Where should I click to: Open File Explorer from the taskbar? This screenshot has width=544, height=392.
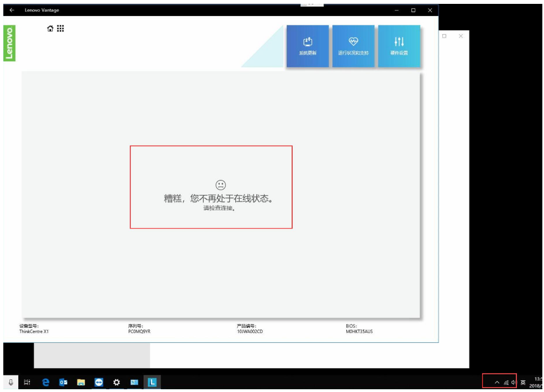tap(81, 382)
